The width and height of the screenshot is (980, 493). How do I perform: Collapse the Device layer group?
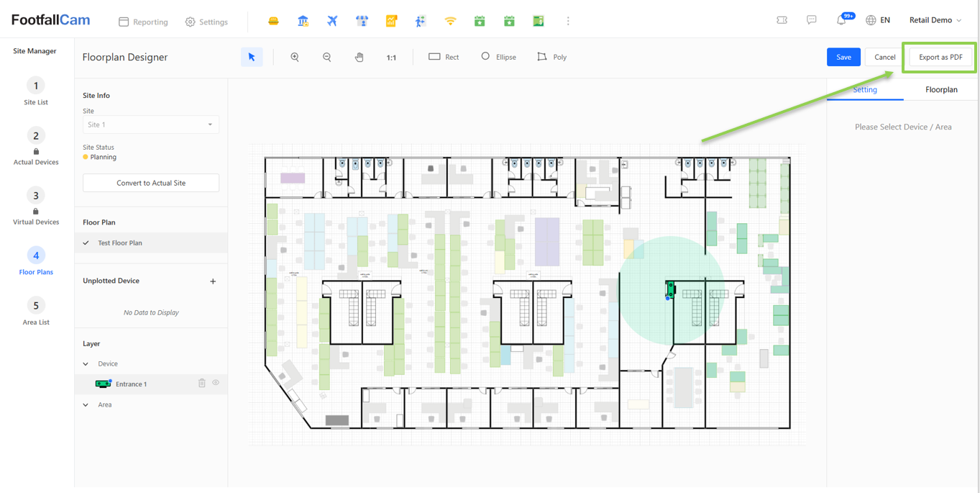click(86, 364)
